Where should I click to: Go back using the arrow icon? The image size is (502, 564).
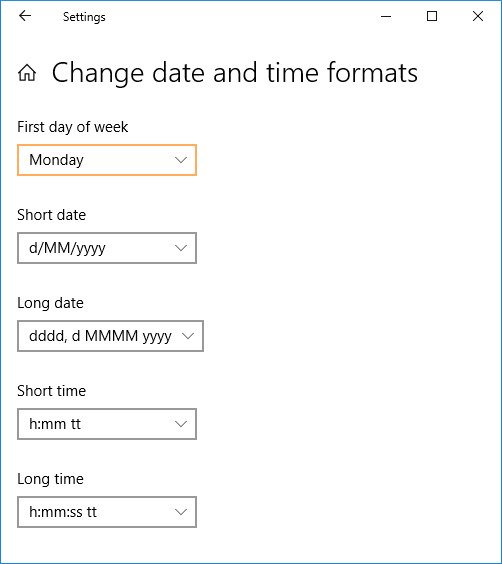point(25,16)
